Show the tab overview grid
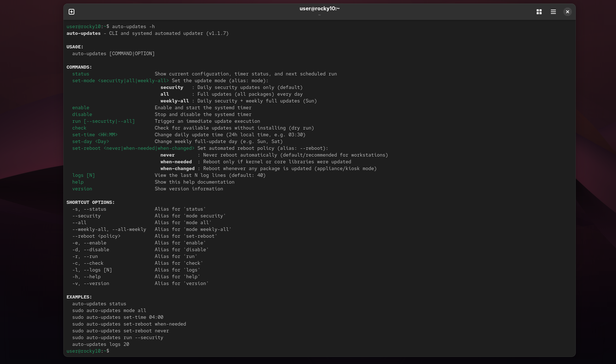This screenshot has height=364, width=616. coord(539,12)
